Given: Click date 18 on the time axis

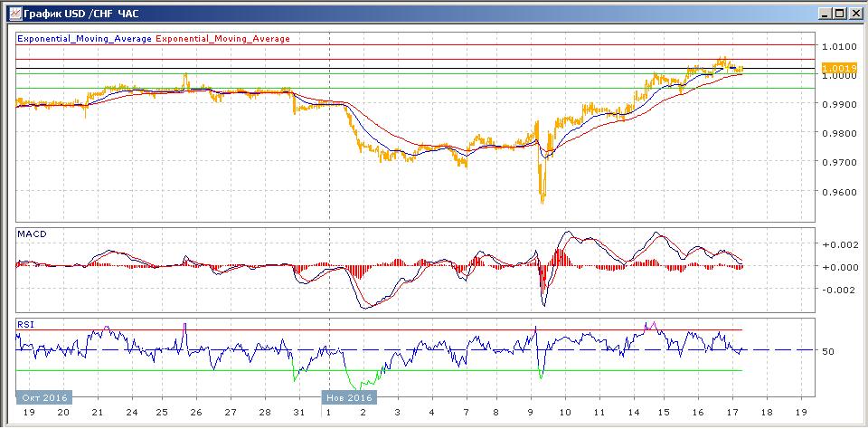Looking at the screenshot, I should 767,413.
